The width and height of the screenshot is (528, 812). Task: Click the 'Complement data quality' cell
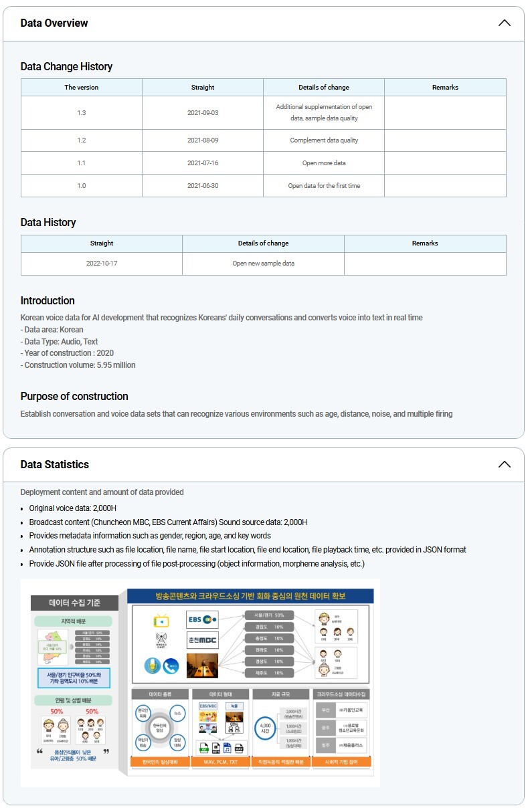[x=324, y=140]
